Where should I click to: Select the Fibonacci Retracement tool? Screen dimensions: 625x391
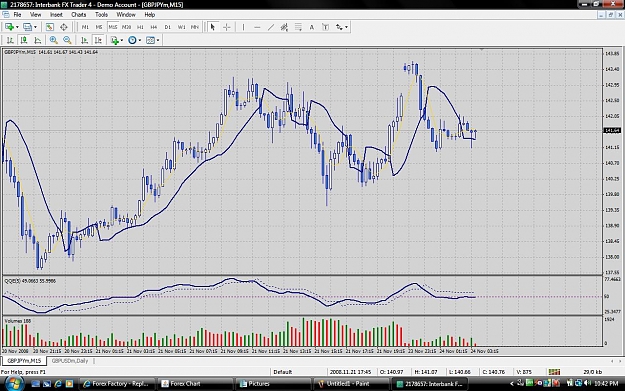(x=298, y=27)
